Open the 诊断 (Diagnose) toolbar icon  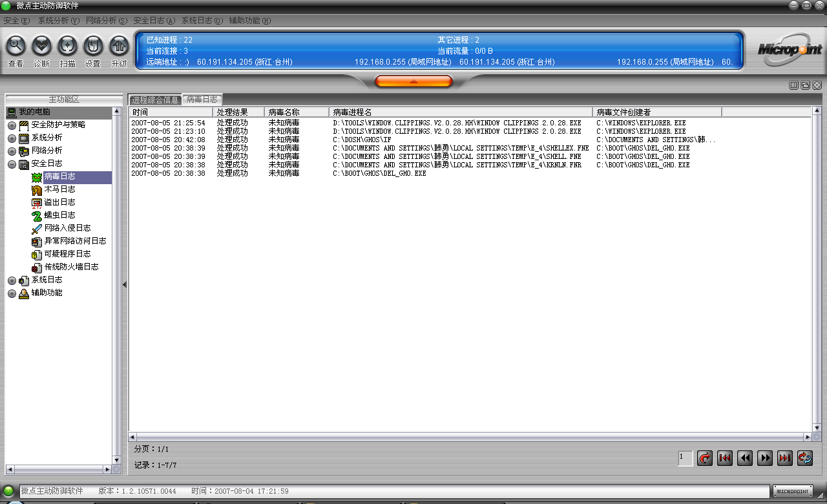click(41, 46)
